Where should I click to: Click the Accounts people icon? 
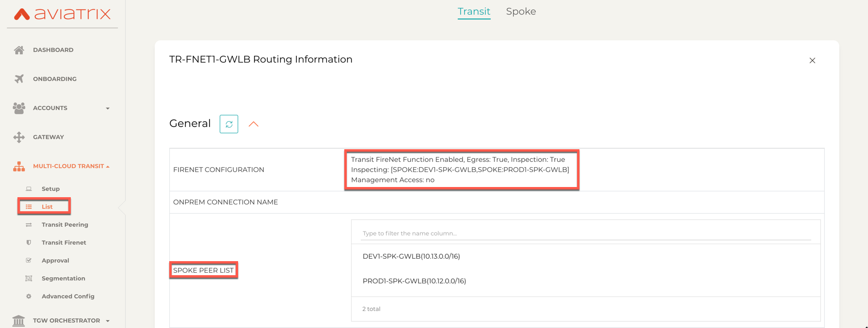point(19,108)
